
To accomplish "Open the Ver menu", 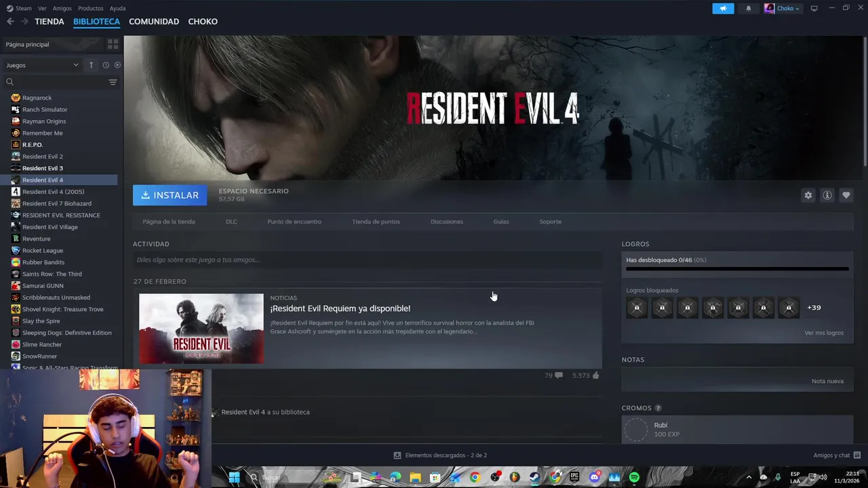I will click(42, 8).
